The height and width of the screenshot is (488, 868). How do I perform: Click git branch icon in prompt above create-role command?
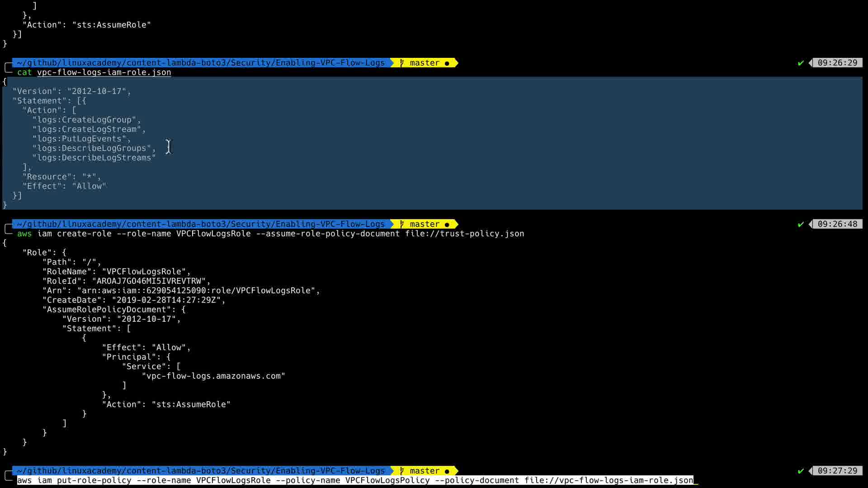(401, 224)
